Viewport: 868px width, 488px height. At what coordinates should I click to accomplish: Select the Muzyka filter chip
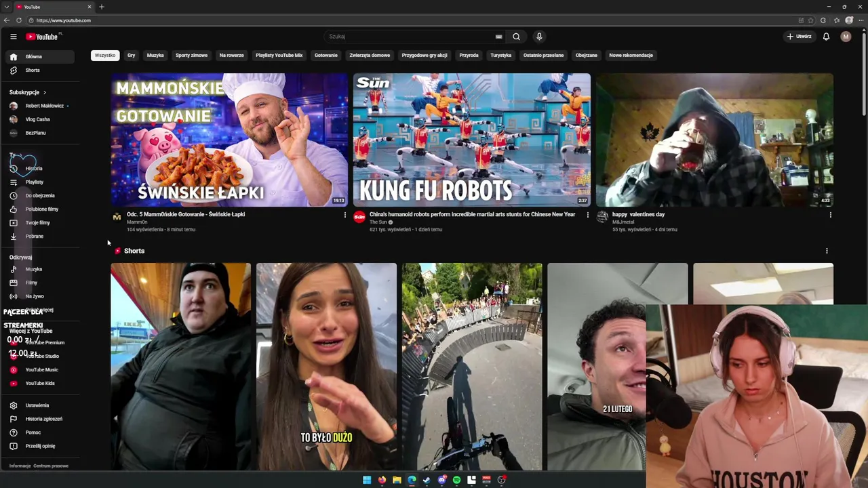coord(155,56)
